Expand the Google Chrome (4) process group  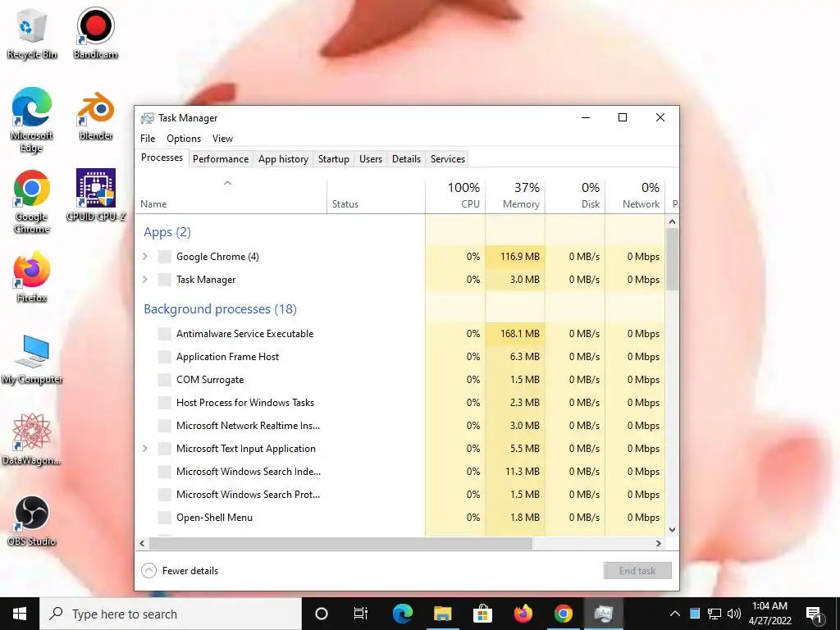point(144,257)
